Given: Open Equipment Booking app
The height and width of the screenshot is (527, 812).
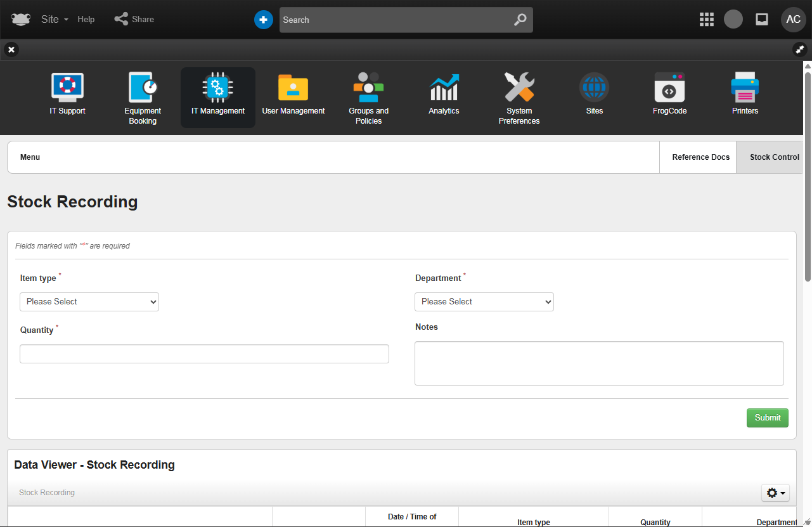Looking at the screenshot, I should click(x=143, y=88).
